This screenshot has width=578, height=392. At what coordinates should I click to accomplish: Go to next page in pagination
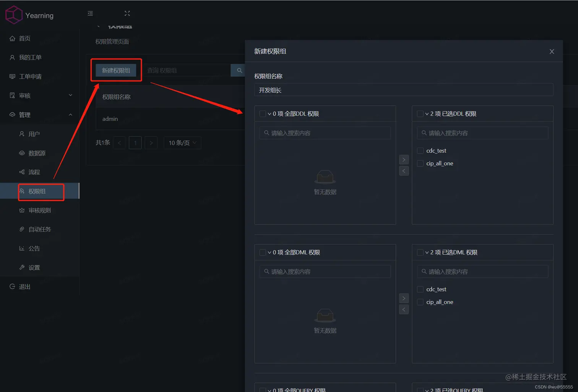coord(151,143)
